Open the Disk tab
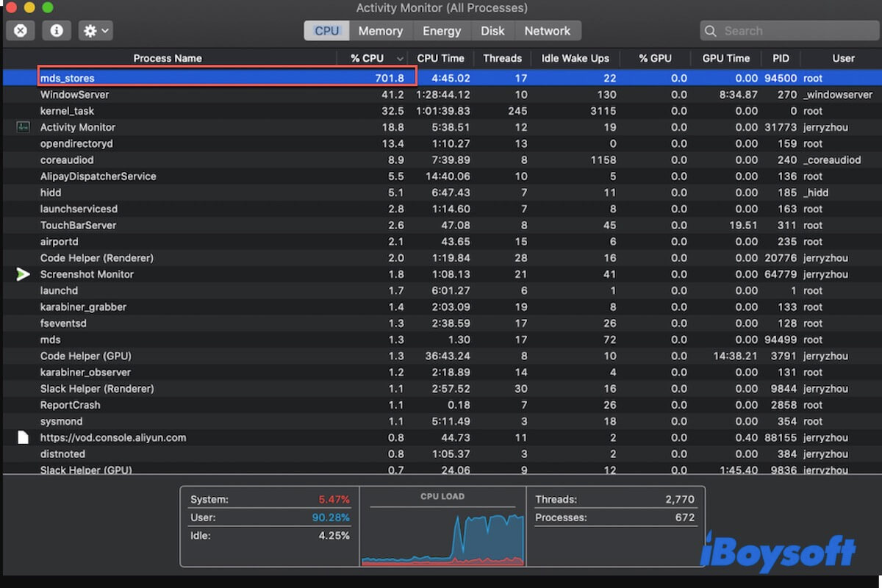Viewport: 882px width, 588px height. tap(492, 31)
